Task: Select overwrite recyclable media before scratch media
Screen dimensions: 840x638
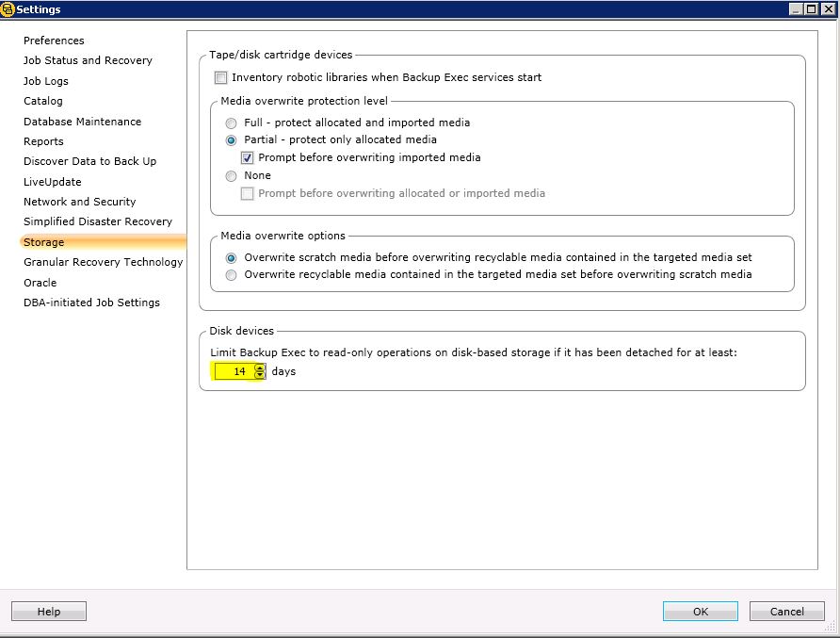Action: click(231, 275)
